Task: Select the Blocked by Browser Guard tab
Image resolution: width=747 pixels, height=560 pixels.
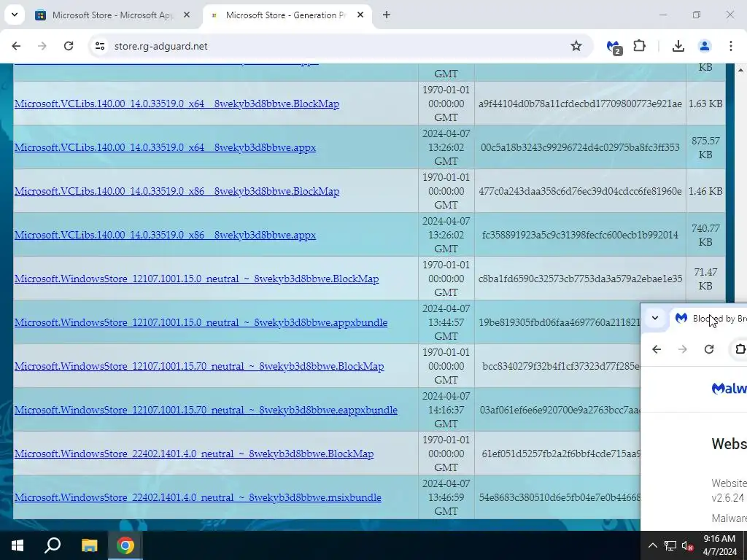Action: [709, 319]
